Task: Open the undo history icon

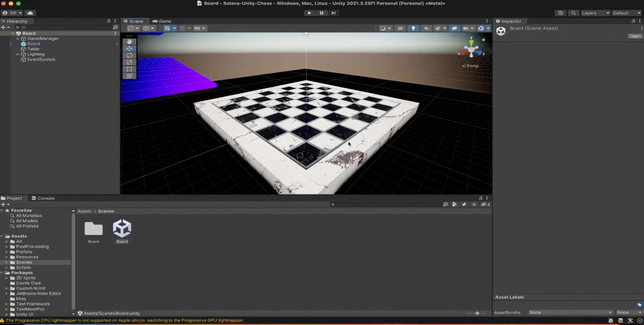Action: pos(560,13)
